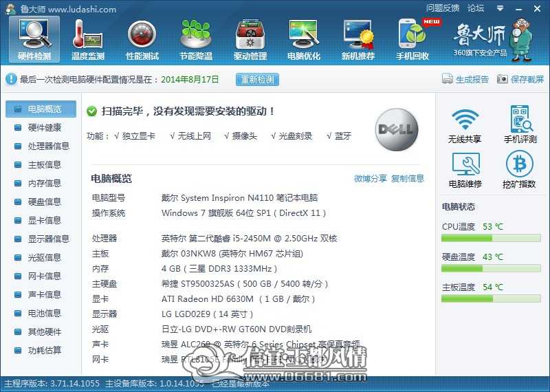
Task: Click the Dell logo badge
Action: coord(397,129)
